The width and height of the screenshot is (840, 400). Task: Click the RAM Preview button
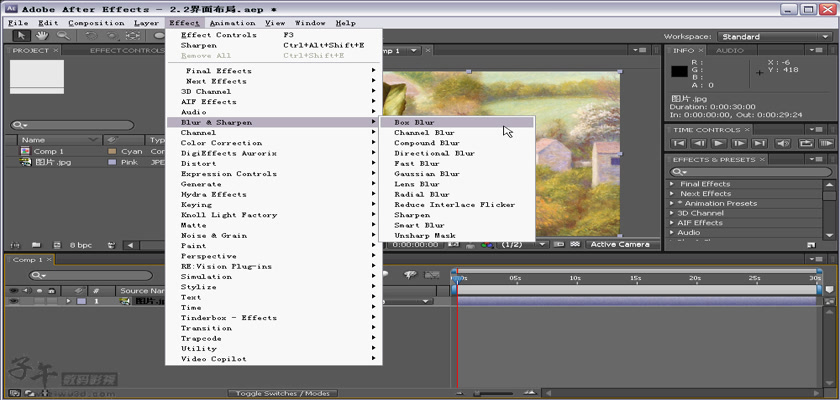point(826,143)
